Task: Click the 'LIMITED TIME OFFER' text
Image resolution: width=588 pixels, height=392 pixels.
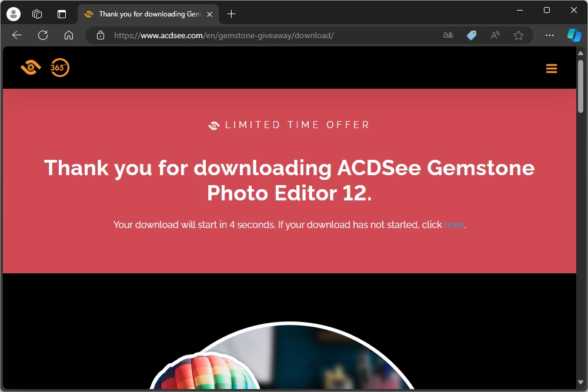Action: (x=298, y=125)
